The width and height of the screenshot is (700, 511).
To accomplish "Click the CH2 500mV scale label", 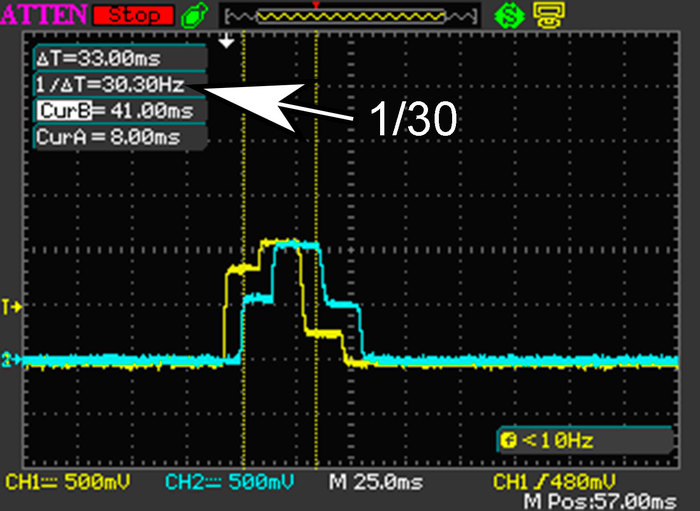I will click(226, 483).
